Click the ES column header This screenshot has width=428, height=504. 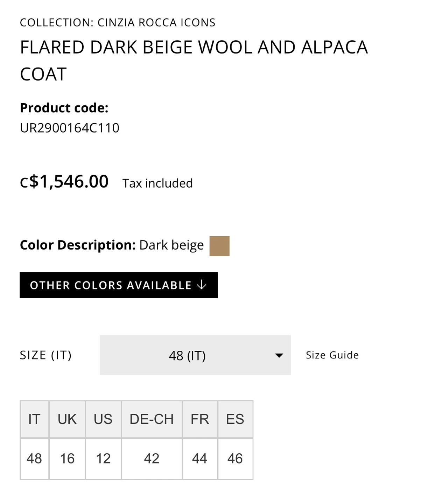coord(235,419)
